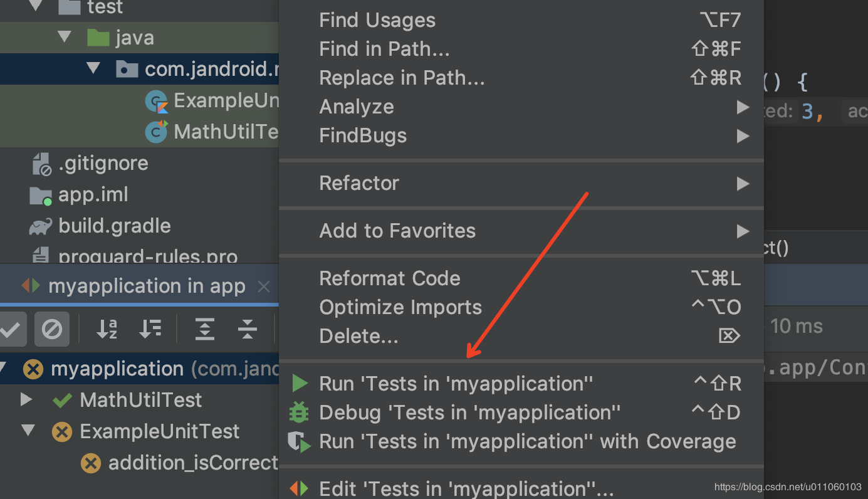The image size is (868, 499).
Task: Click the sort by duration icon
Action: coord(150,328)
